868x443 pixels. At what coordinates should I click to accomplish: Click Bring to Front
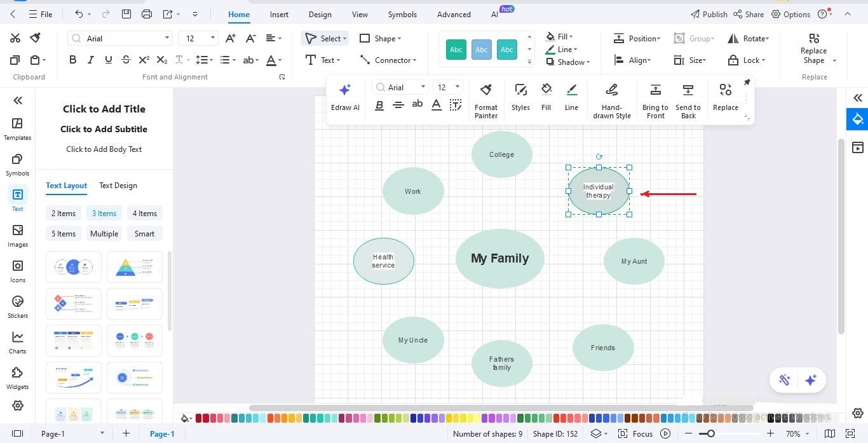click(655, 100)
